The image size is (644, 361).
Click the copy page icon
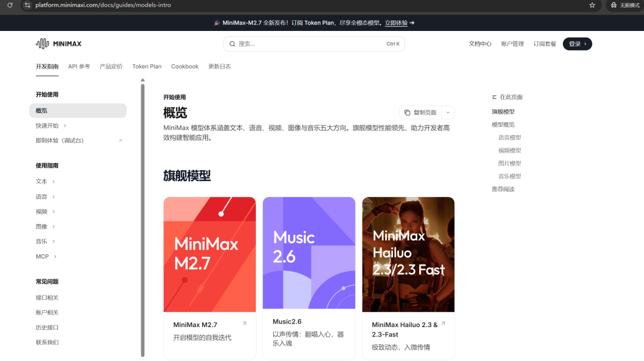point(407,113)
